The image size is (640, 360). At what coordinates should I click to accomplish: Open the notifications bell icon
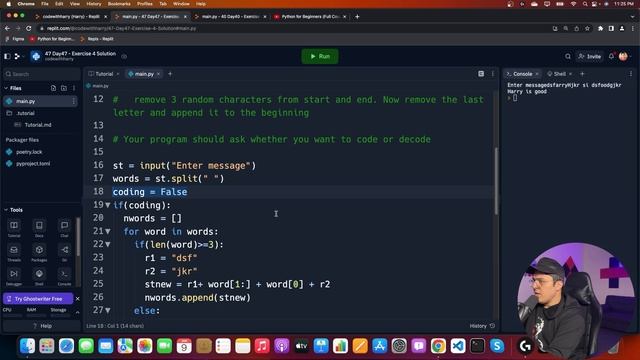click(x=611, y=56)
